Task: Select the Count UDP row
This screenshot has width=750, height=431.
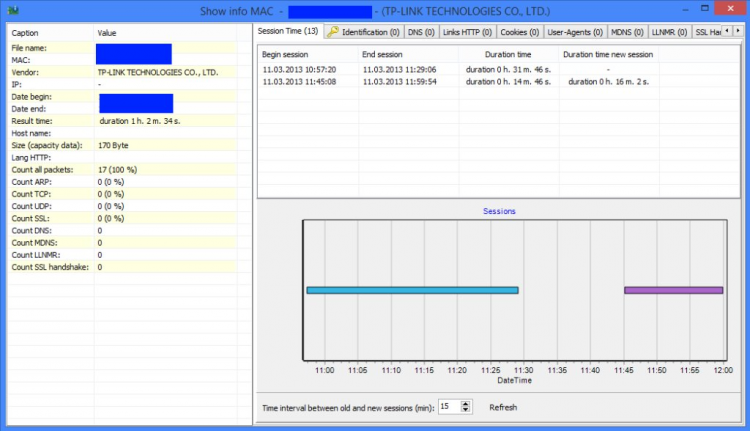Action: (x=122, y=206)
